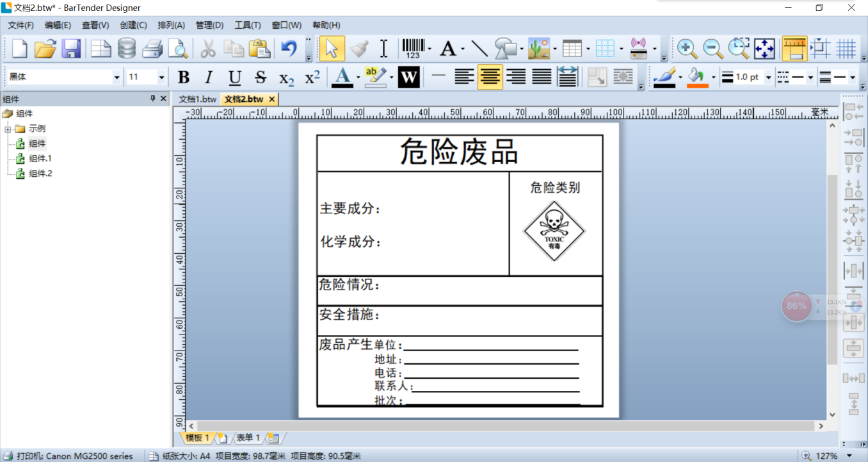Close the 组件 panel
The width and height of the screenshot is (868, 462).
(x=163, y=99)
